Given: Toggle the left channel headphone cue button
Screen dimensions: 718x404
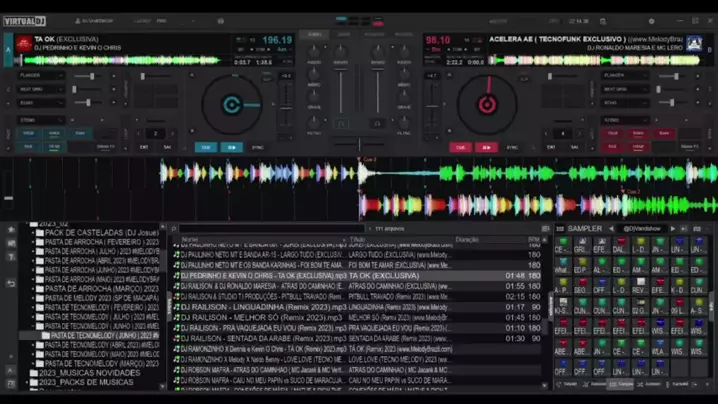Looking at the screenshot, I should (341, 124).
